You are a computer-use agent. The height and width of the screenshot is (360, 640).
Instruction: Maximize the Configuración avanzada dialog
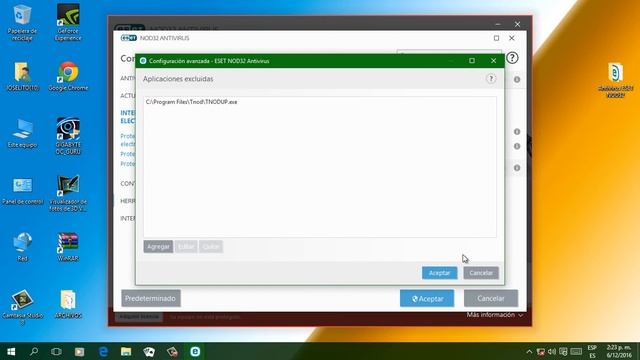[472, 61]
